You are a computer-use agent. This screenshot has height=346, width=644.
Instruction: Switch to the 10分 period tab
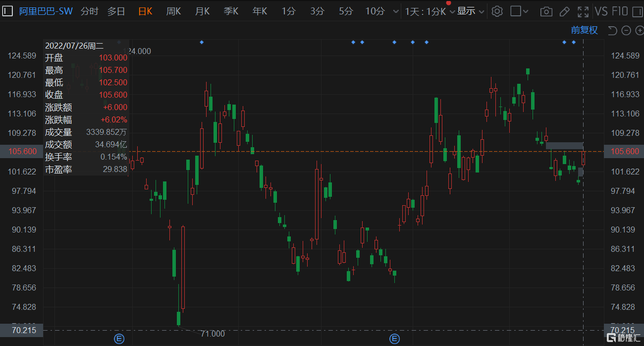point(375,11)
